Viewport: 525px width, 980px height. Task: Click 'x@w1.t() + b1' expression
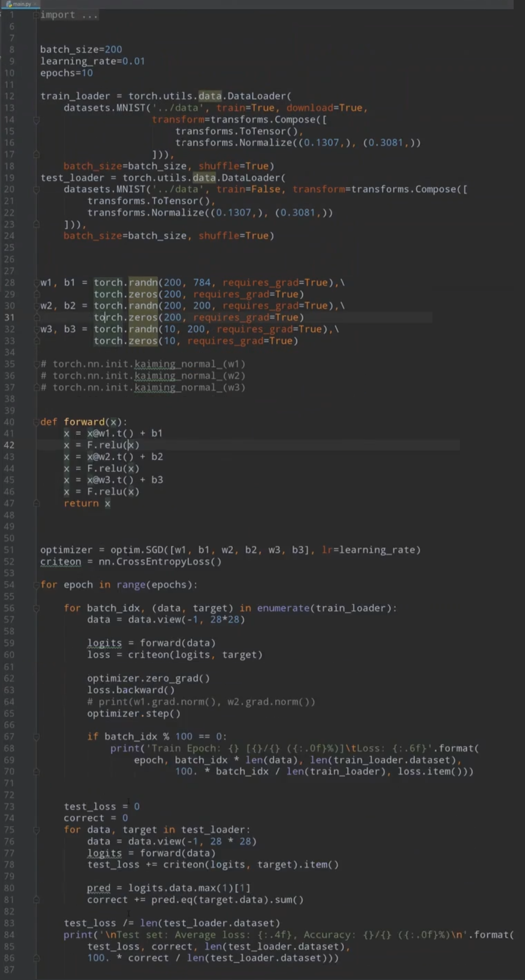(x=125, y=433)
